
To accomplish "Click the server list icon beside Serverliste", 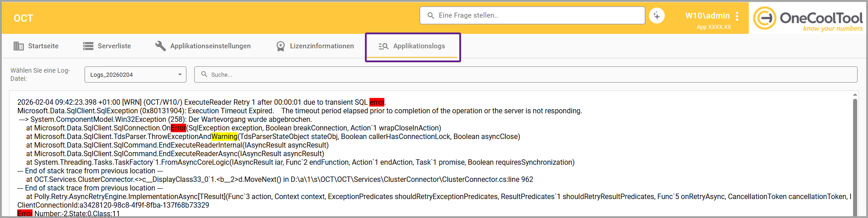I will 88,46.
